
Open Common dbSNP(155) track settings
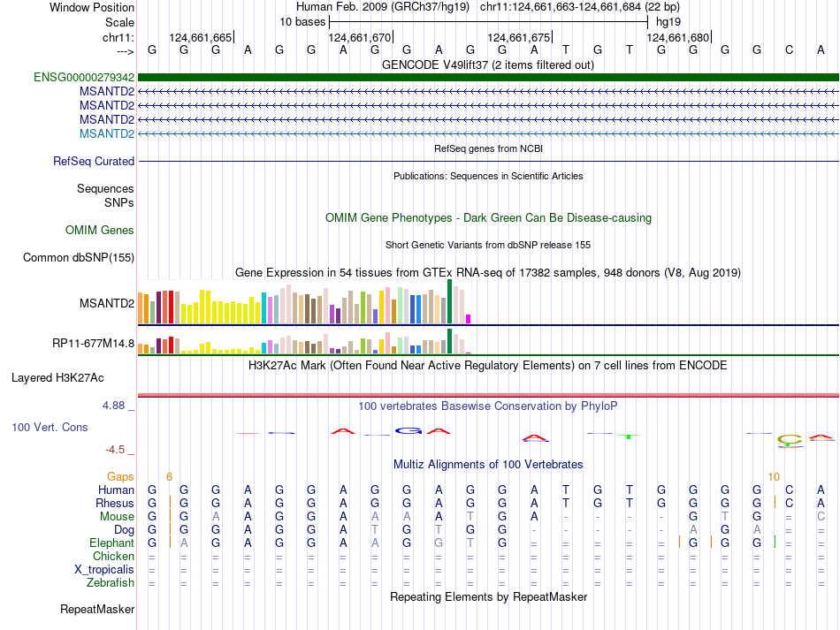point(78,257)
